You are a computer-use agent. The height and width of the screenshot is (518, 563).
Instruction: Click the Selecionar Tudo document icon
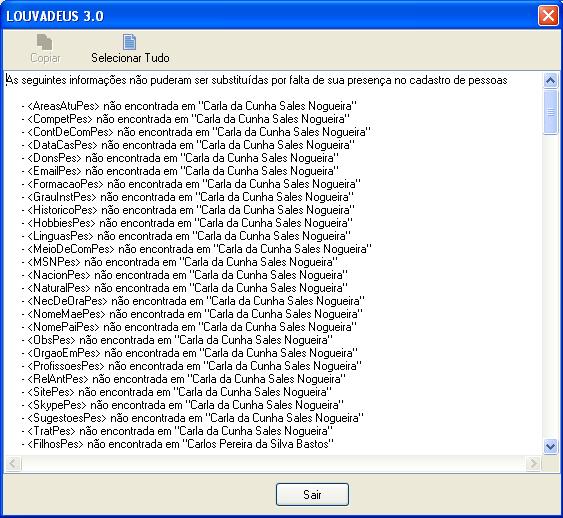pyautogui.click(x=129, y=42)
